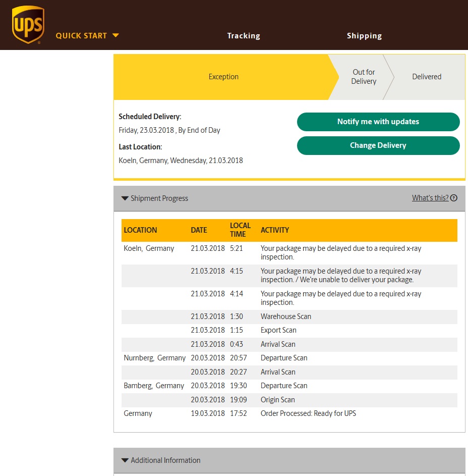
Task: Click the Nurnberg, Germany location cell
Action: tap(155, 358)
